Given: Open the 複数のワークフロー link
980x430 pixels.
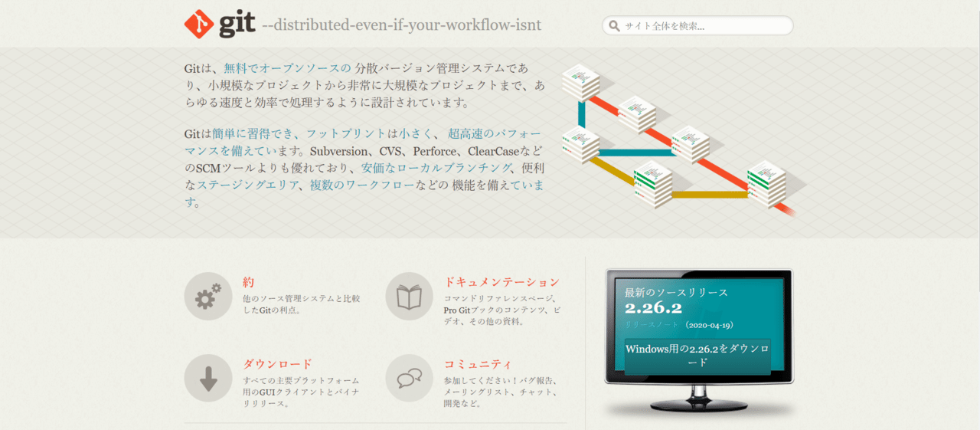Looking at the screenshot, I should [361, 185].
